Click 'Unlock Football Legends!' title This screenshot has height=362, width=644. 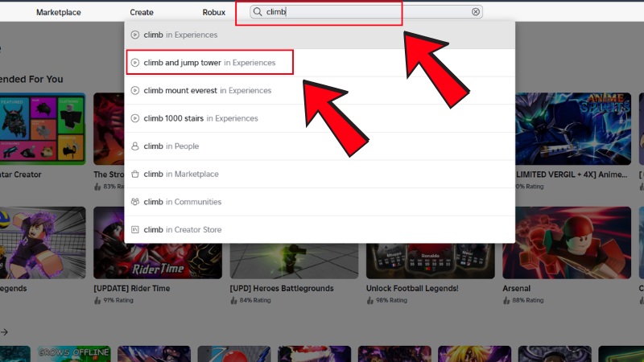click(412, 289)
